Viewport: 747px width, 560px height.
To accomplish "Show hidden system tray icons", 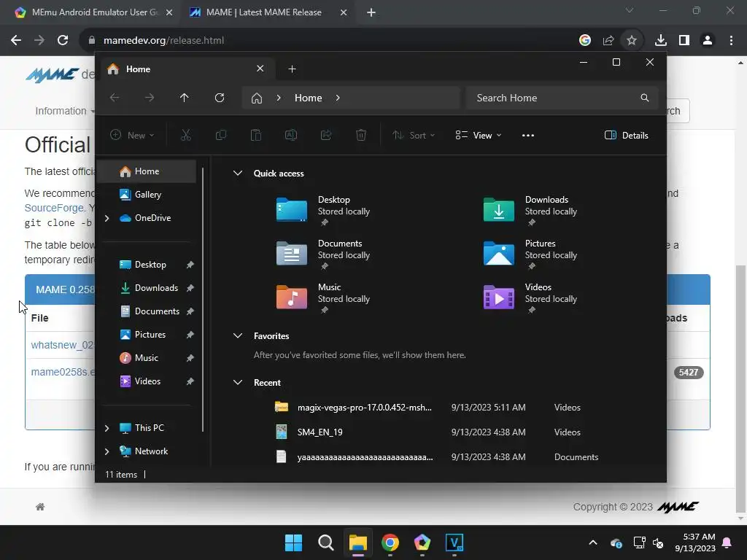I will click(592, 542).
